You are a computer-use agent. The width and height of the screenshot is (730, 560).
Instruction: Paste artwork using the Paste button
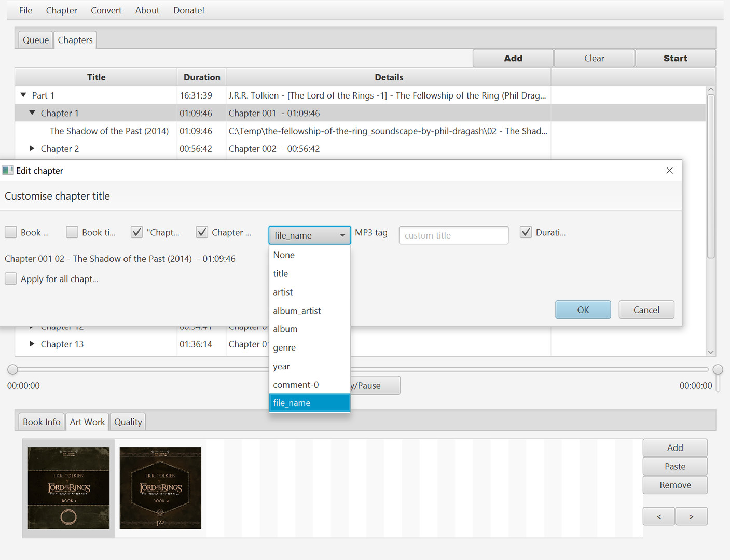pos(674,466)
